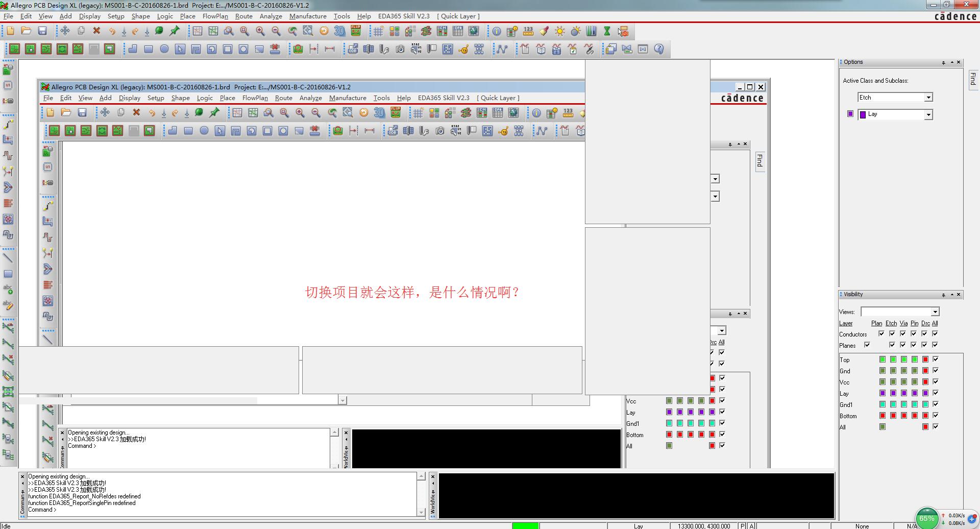Click the camera icon in main second toolbar

point(400,49)
